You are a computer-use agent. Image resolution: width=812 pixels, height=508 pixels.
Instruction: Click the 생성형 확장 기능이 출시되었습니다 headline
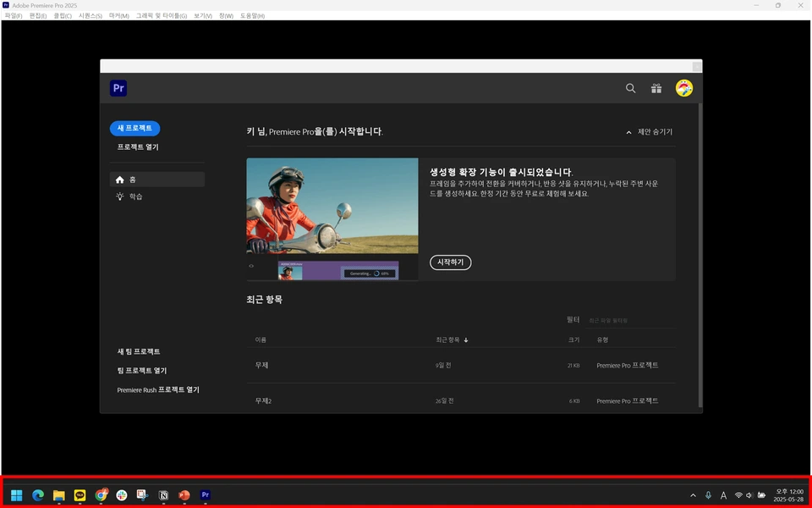click(502, 172)
